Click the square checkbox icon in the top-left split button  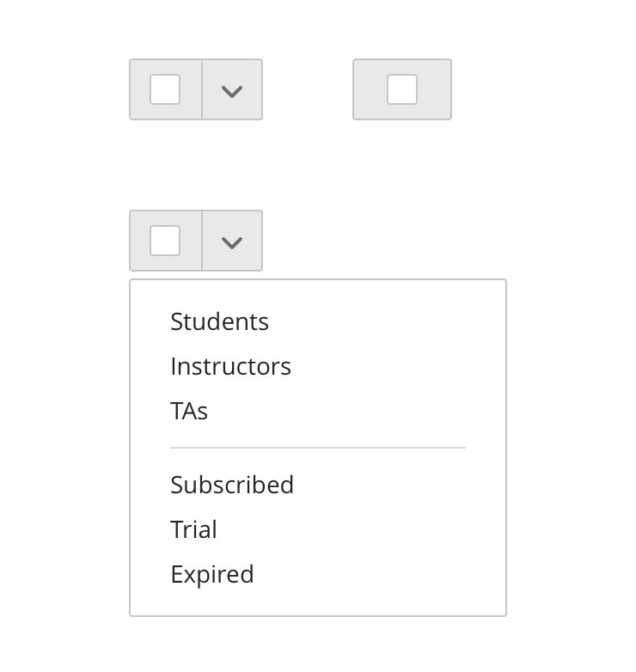(165, 89)
